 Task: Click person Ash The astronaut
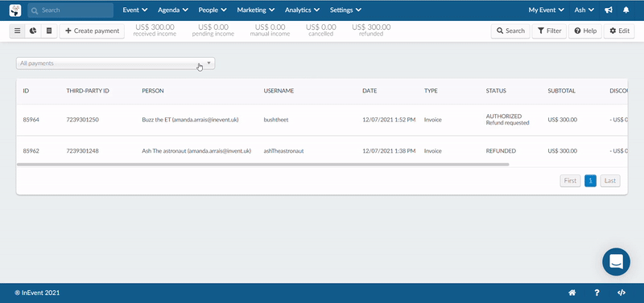196,151
